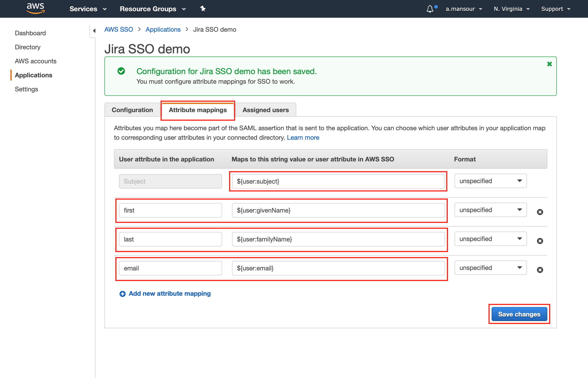Open Format dropdown for 'first' row
This screenshot has width=588, height=378.
[x=490, y=210]
